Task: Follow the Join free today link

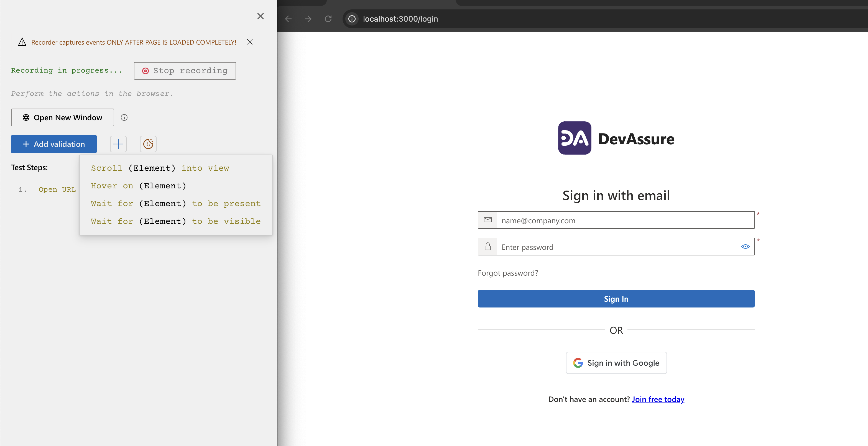Action: [x=658, y=399]
